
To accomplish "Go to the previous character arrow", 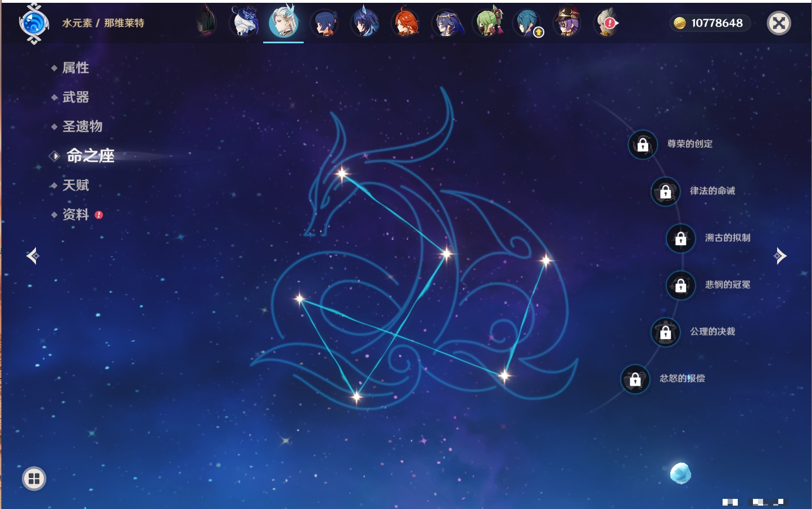I will coord(33,256).
